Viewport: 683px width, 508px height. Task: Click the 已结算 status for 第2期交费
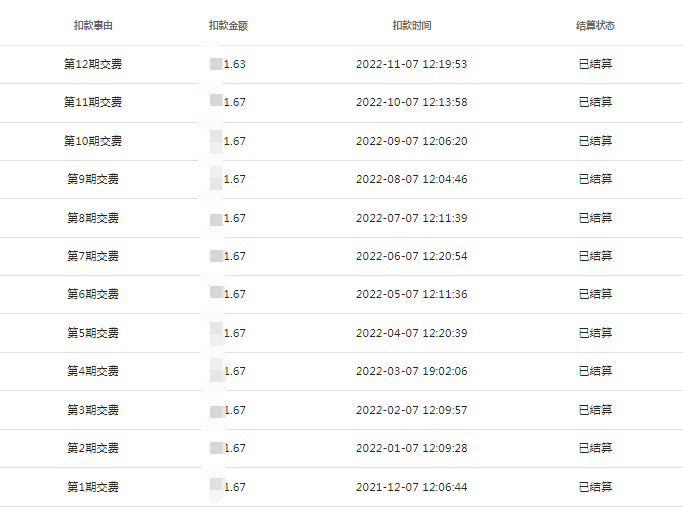(595, 448)
